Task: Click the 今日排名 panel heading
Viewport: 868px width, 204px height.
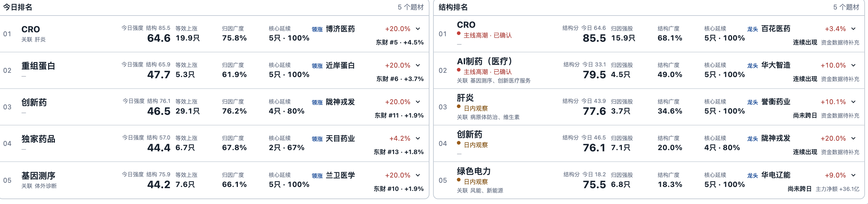Action: [x=17, y=7]
